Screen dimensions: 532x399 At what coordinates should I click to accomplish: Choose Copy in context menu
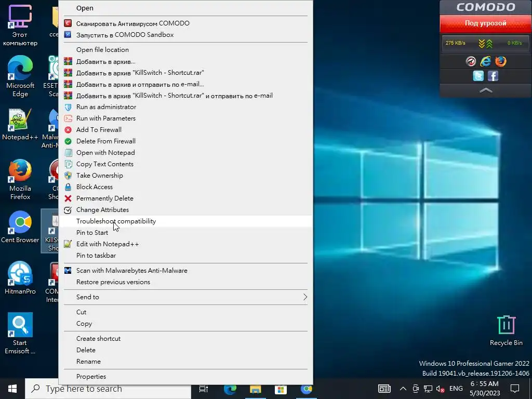click(x=185, y=324)
